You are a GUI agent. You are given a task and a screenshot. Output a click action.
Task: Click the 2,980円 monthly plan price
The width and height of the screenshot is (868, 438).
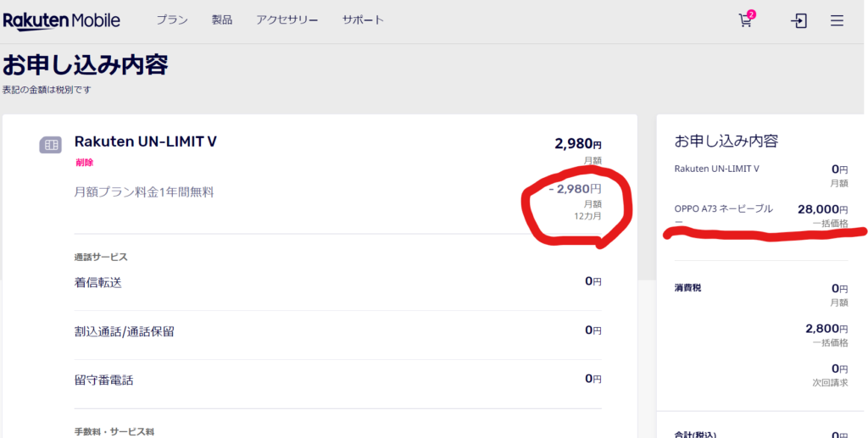(x=578, y=144)
